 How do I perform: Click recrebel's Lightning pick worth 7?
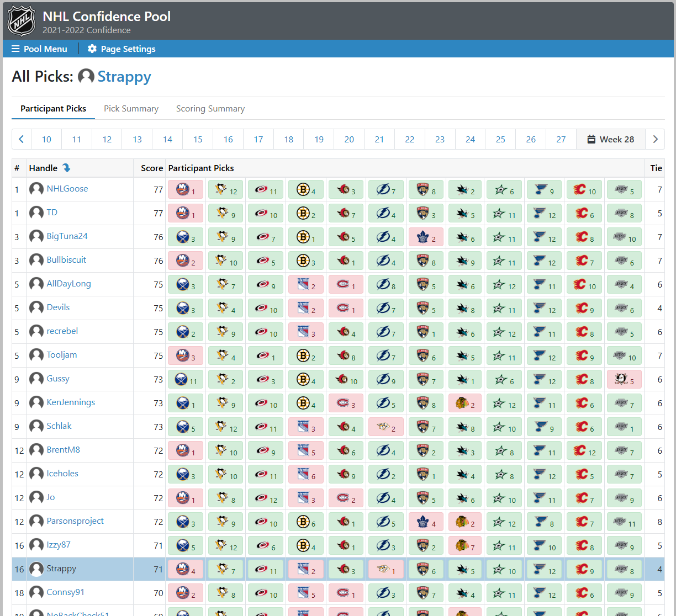[385, 332]
